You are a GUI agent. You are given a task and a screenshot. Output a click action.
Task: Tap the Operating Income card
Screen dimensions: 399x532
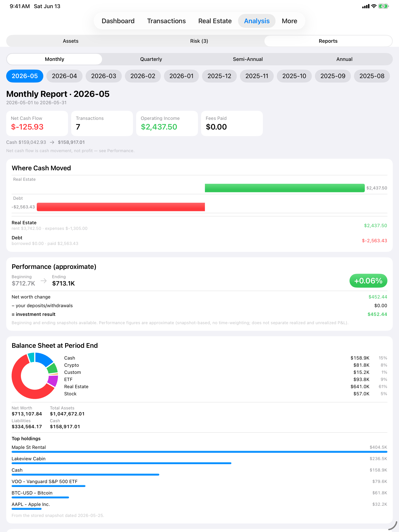pyautogui.click(x=167, y=123)
